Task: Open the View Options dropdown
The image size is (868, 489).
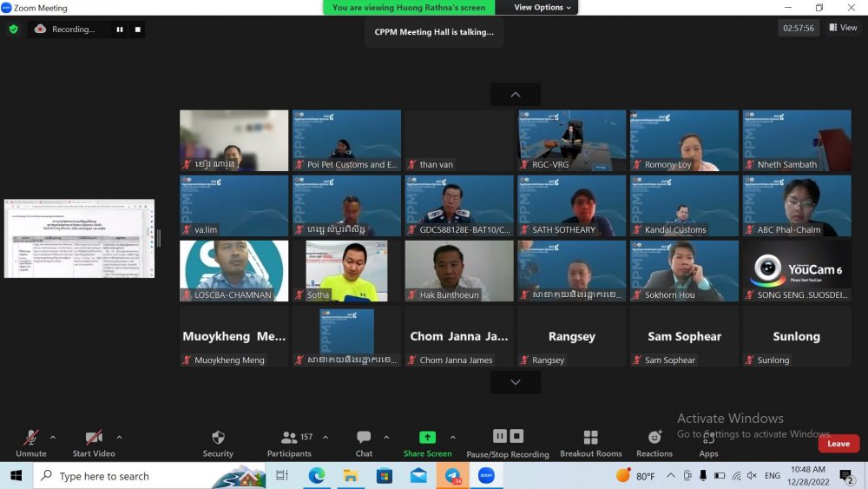Action: (542, 8)
